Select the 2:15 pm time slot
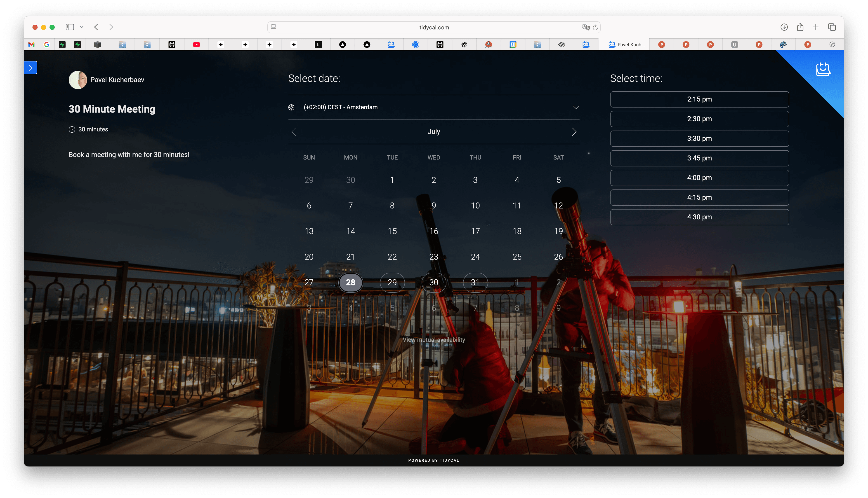868x498 pixels. pos(699,99)
